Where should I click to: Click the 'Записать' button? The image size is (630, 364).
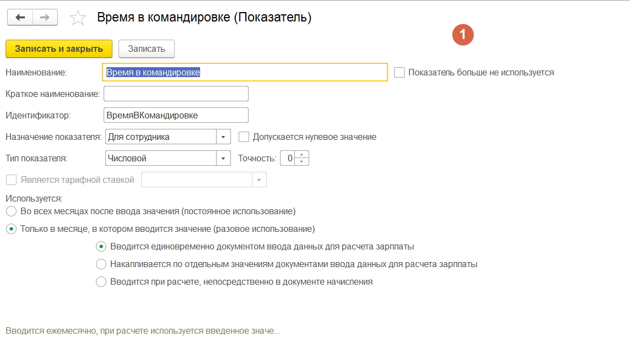(x=147, y=48)
